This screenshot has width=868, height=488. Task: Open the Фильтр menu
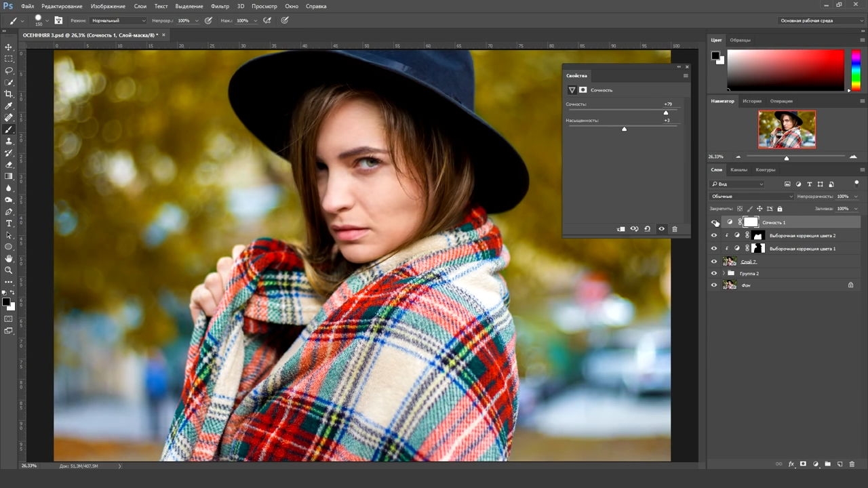click(x=220, y=6)
